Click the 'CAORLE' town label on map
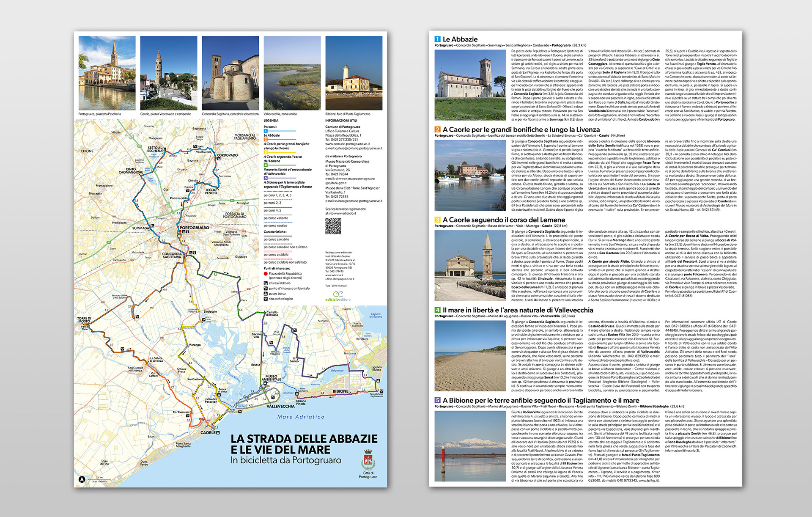812x517 pixels. coord(208,433)
